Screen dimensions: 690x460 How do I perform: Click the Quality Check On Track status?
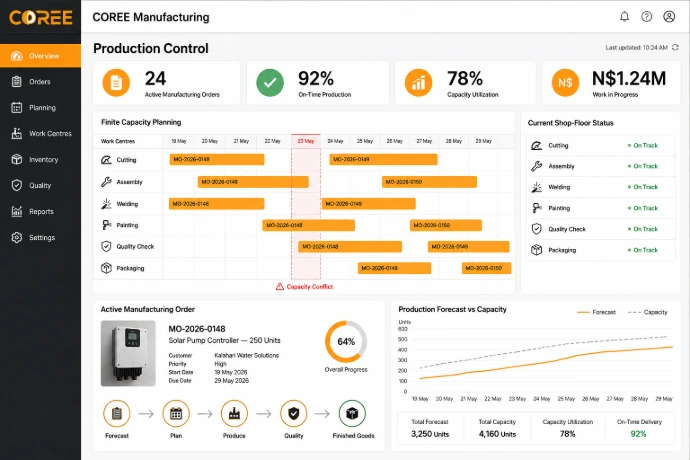643,229
